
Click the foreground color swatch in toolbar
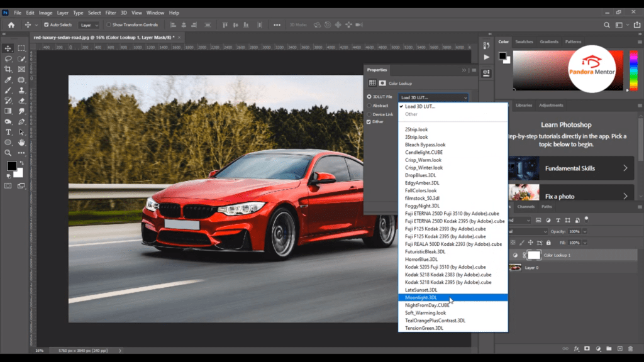(x=11, y=166)
